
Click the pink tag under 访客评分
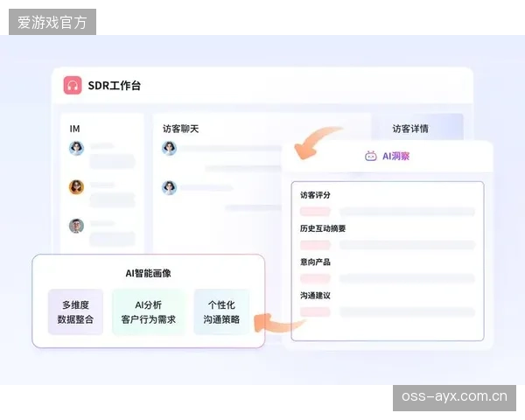click(x=315, y=212)
